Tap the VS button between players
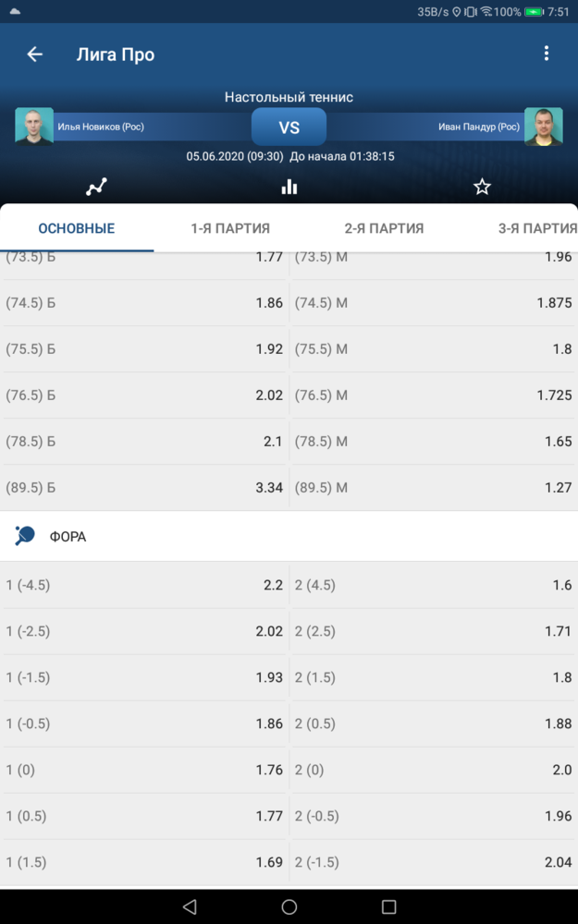578x924 pixels. click(289, 127)
